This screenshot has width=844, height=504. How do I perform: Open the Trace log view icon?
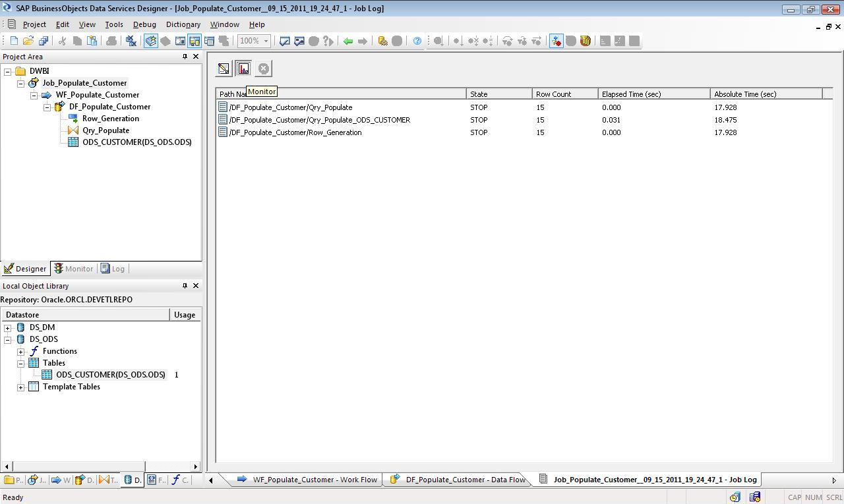pyautogui.click(x=224, y=69)
